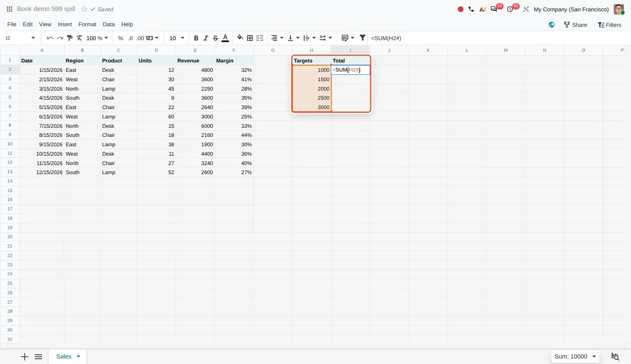Open the zoom level 100 % dropdown
Viewport: 631px width, 364px height.
[97, 38]
